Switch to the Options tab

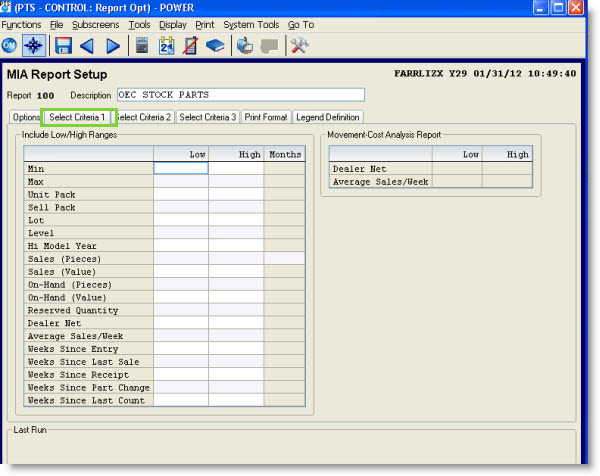pos(26,117)
